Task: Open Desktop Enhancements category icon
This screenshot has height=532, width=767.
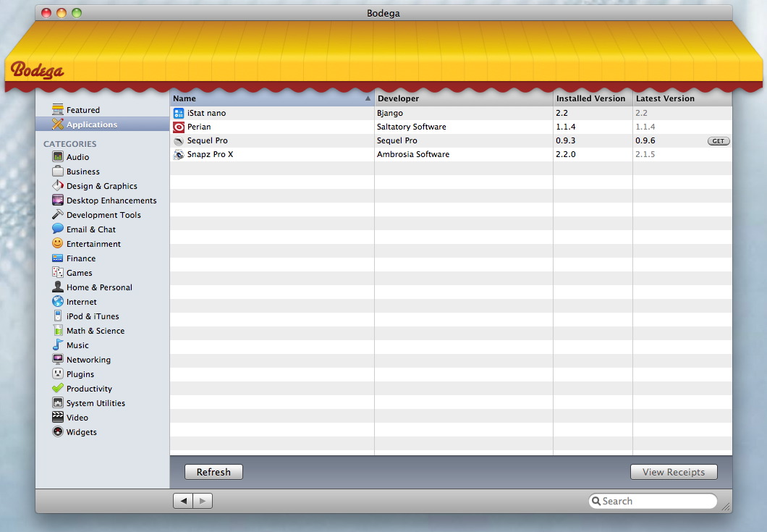Action: pos(58,200)
